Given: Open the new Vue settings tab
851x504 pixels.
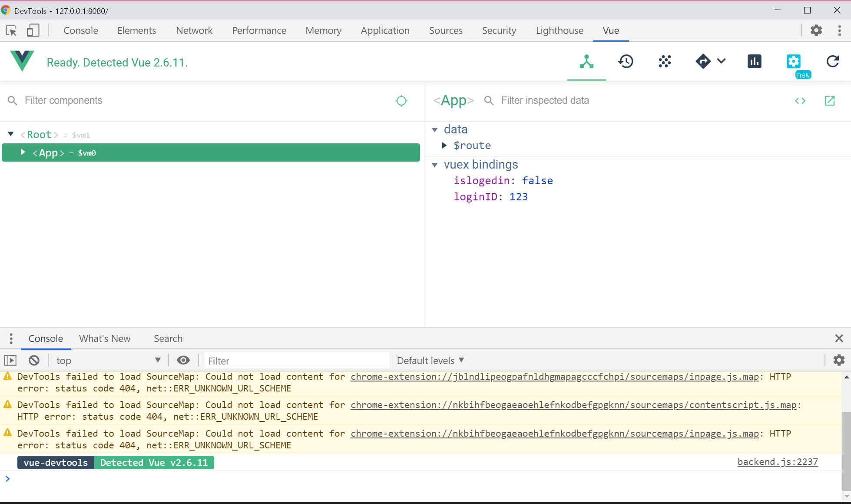Looking at the screenshot, I should tap(794, 62).
